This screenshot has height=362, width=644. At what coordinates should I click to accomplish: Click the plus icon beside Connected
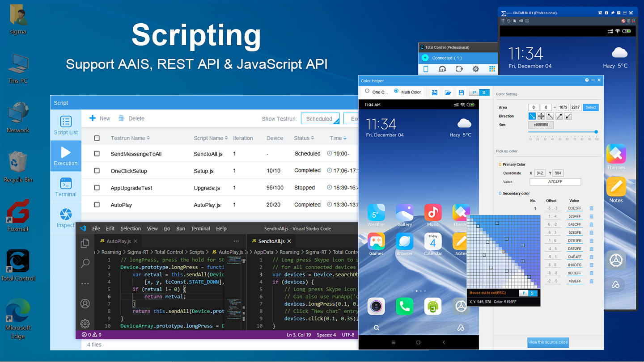pos(425,58)
